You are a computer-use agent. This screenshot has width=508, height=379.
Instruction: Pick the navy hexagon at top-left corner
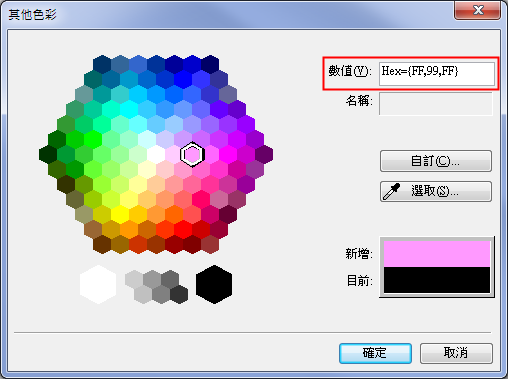pos(102,64)
